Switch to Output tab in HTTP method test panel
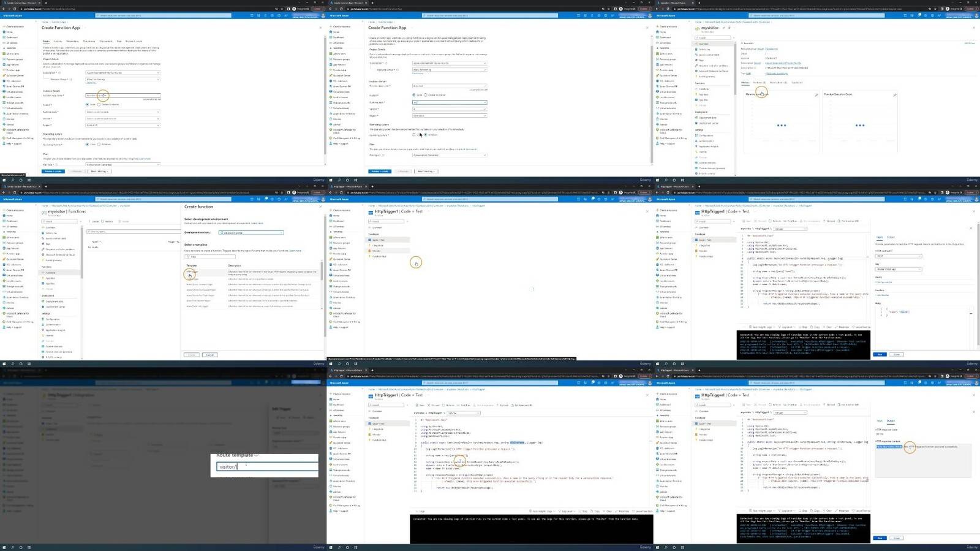Viewport: 980px width, 551px height. click(891, 237)
